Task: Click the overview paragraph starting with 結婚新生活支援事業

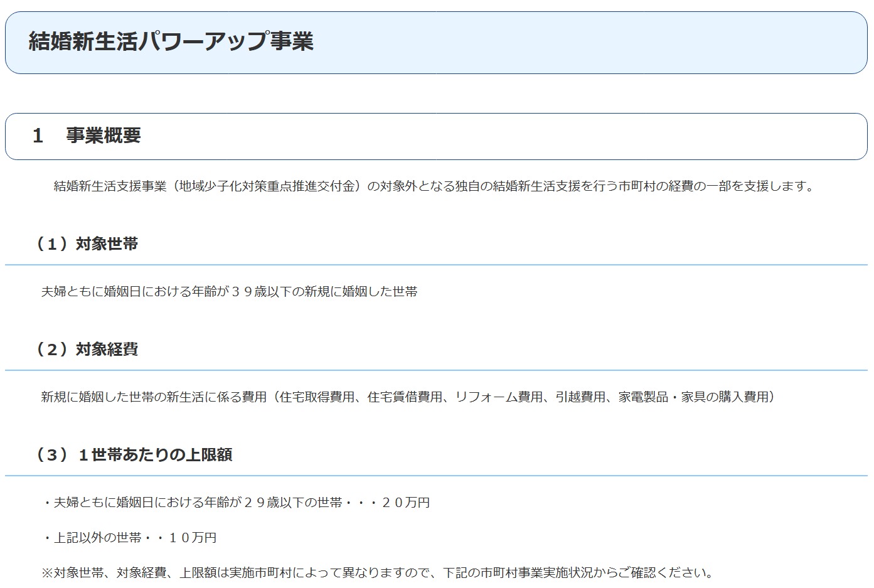Action: [433, 186]
